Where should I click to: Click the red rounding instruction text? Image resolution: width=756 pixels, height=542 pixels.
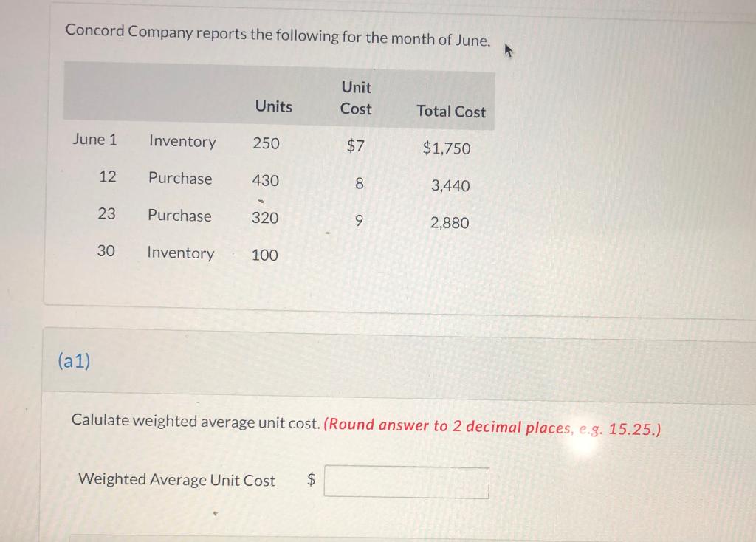(492, 428)
